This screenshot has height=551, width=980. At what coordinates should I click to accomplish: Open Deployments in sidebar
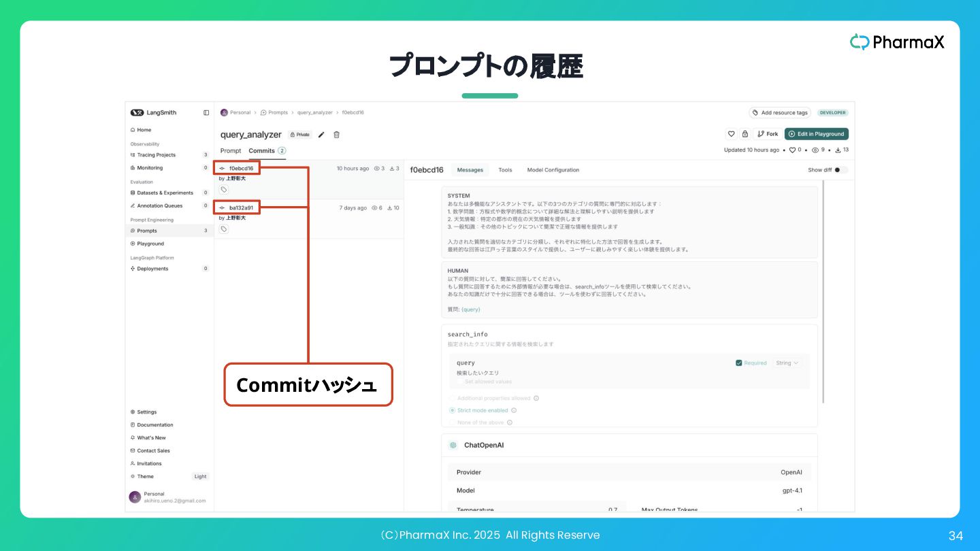point(169,269)
